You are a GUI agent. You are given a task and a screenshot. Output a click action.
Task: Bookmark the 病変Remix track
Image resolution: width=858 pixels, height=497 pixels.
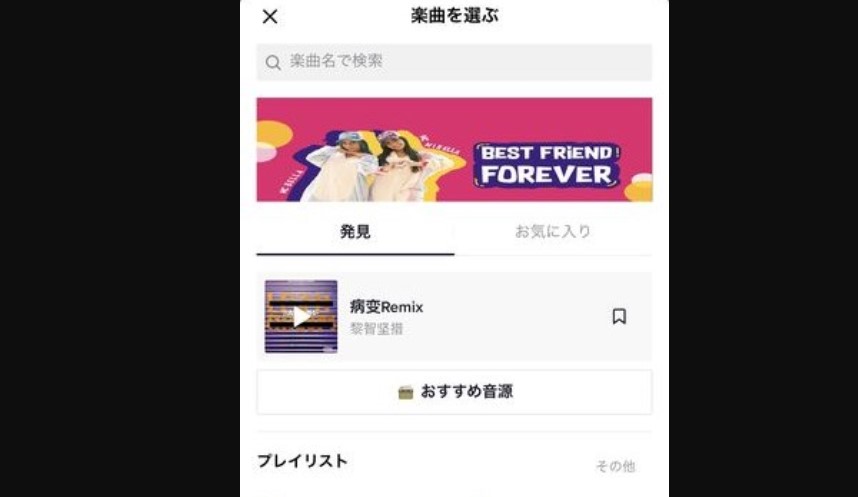619,316
